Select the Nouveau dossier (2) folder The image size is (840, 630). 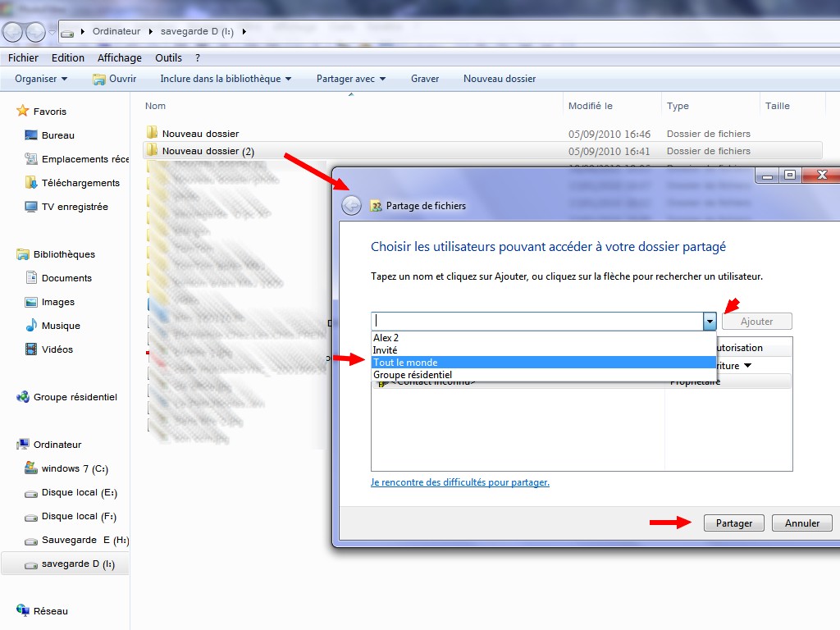[x=208, y=151]
